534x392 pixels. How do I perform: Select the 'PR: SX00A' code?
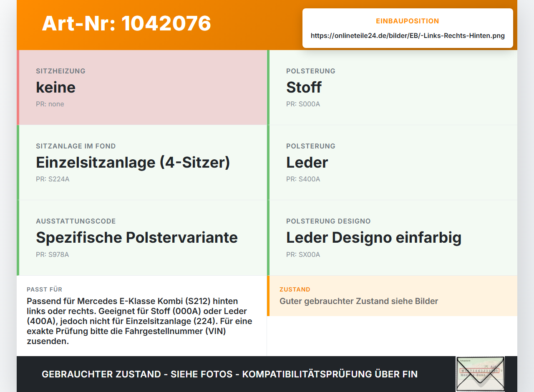(303, 254)
